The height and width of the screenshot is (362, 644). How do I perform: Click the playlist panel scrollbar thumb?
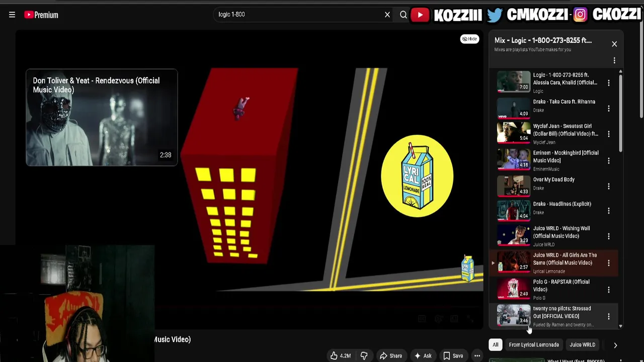620,113
